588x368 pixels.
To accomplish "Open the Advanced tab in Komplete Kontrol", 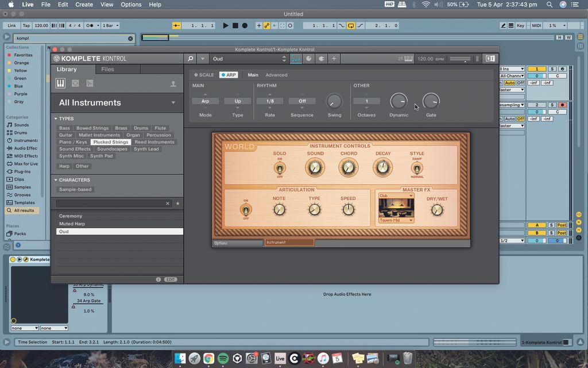I will click(x=276, y=75).
